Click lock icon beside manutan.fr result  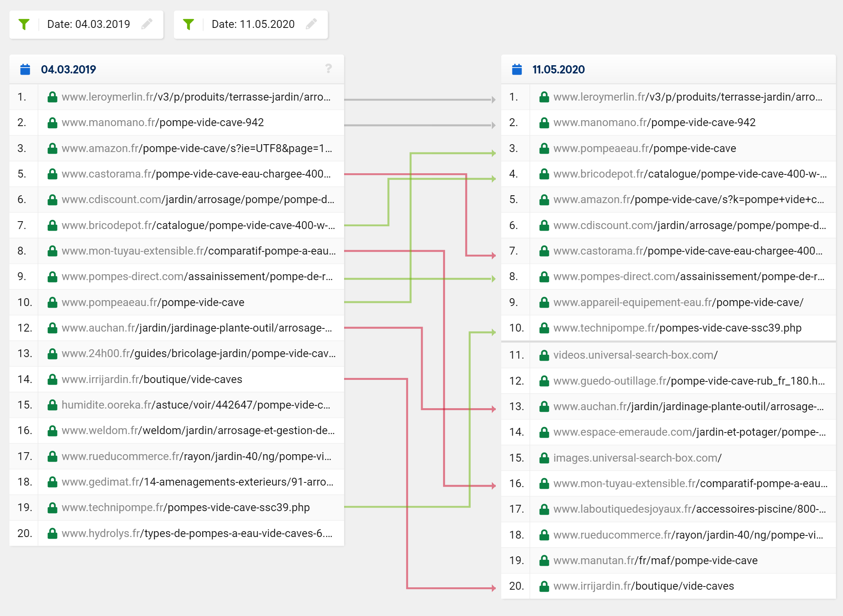click(544, 561)
